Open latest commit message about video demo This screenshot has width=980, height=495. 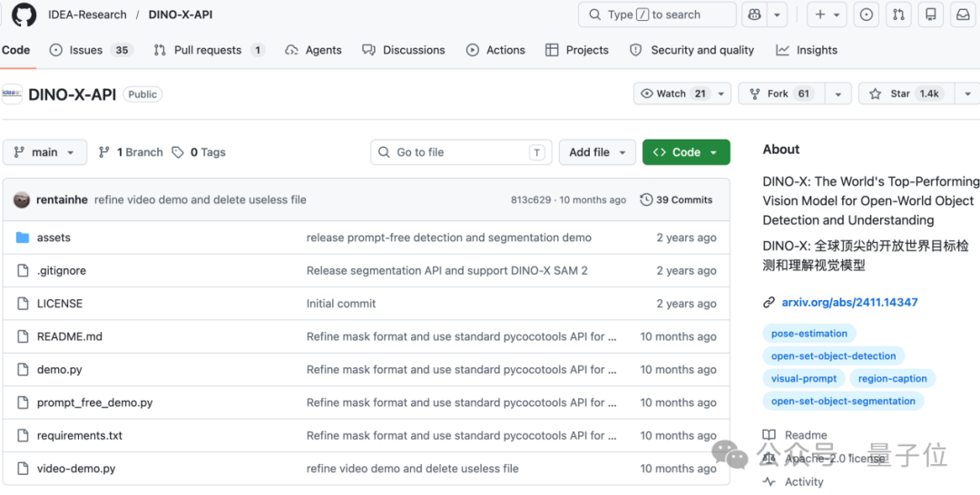coord(200,199)
